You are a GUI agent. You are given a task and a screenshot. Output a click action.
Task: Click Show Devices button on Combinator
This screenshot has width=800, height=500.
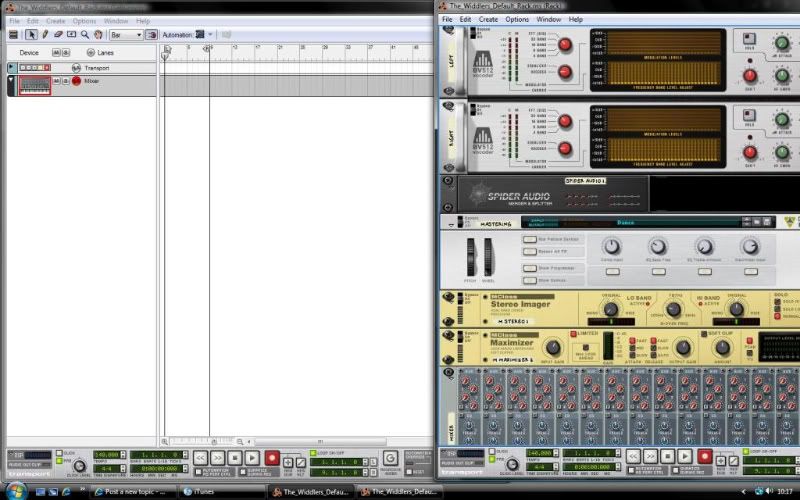point(530,280)
